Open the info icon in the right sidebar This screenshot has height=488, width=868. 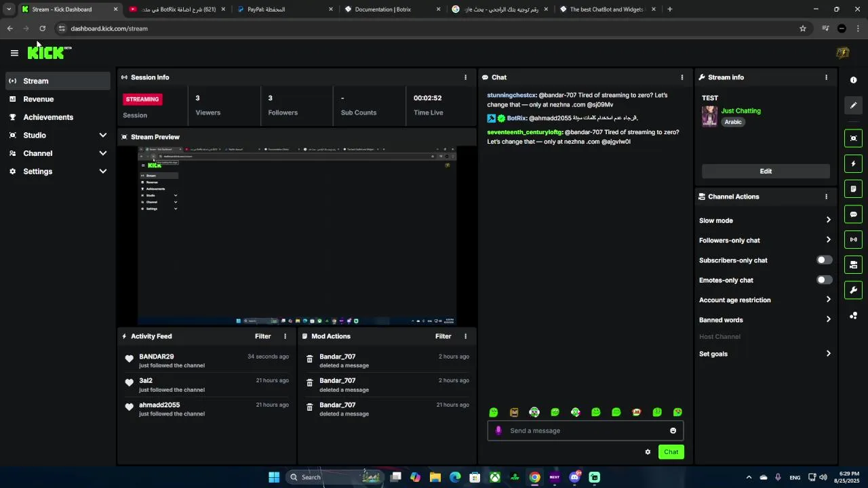853,80
